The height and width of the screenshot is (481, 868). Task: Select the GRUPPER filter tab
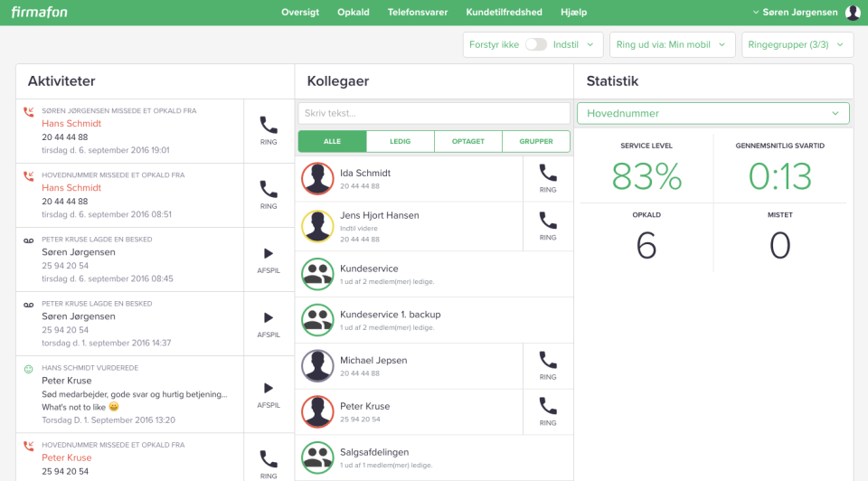pyautogui.click(x=536, y=141)
